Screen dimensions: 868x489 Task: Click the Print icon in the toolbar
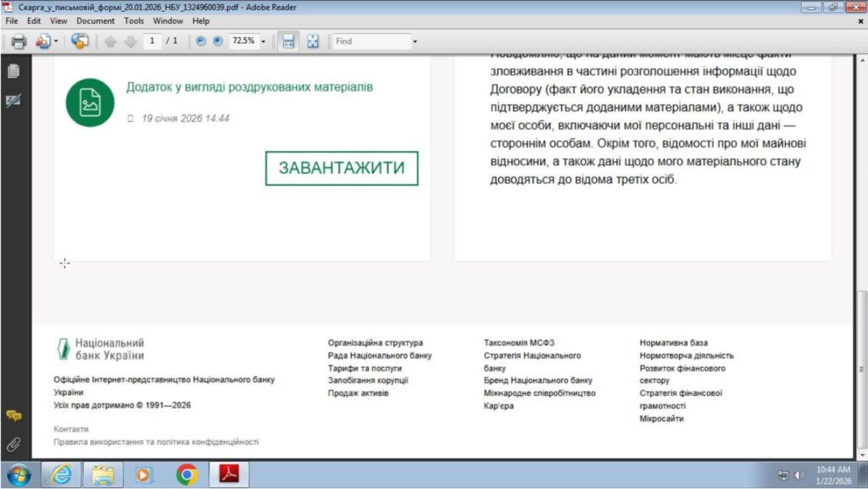pyautogui.click(x=18, y=41)
